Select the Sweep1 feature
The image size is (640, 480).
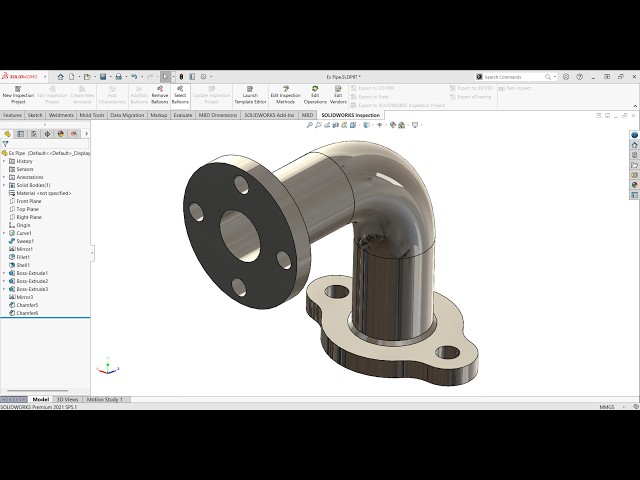21,241
